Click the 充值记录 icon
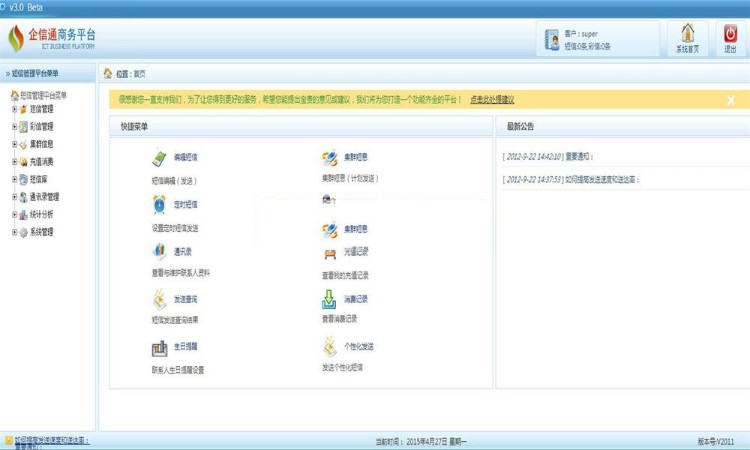The height and width of the screenshot is (450, 750). point(331,252)
